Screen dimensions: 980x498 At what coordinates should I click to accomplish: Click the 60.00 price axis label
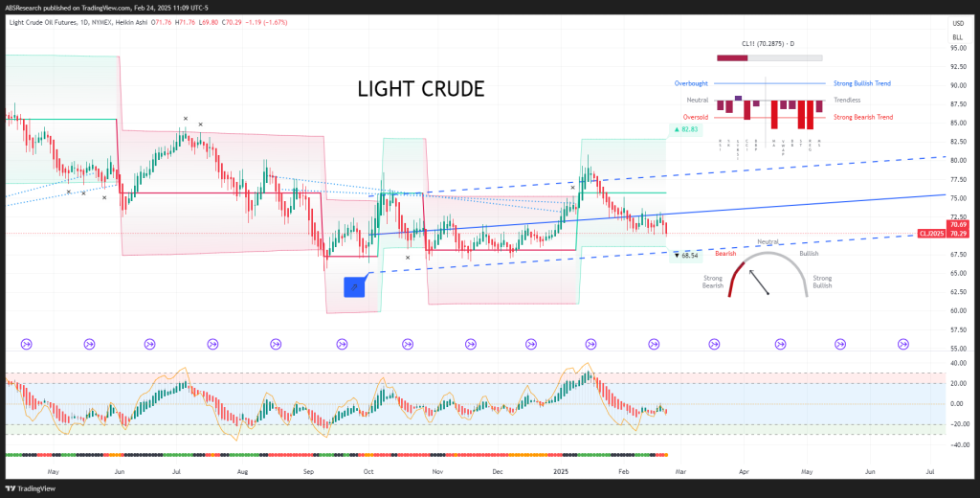click(x=959, y=310)
